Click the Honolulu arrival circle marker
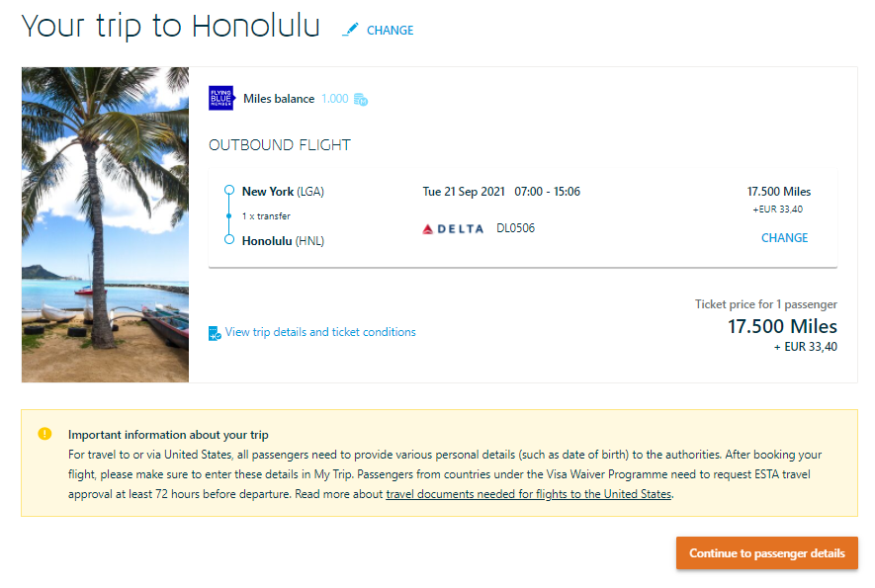 [229, 240]
